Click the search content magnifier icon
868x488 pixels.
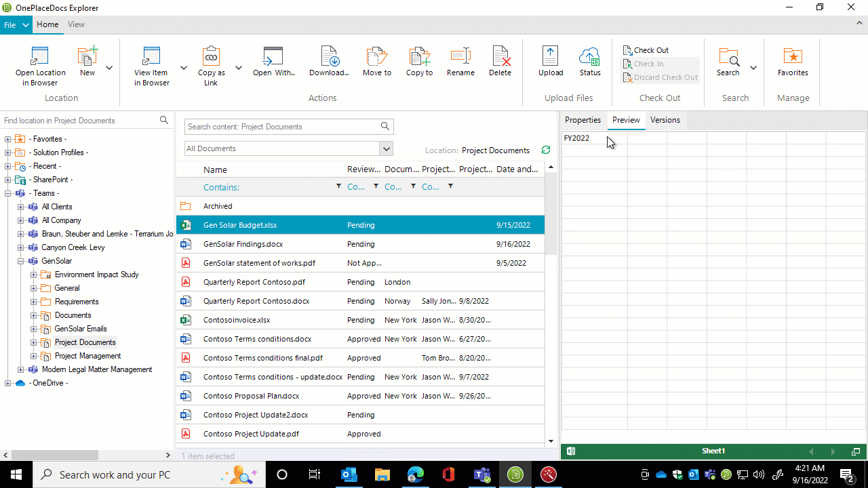(x=385, y=126)
